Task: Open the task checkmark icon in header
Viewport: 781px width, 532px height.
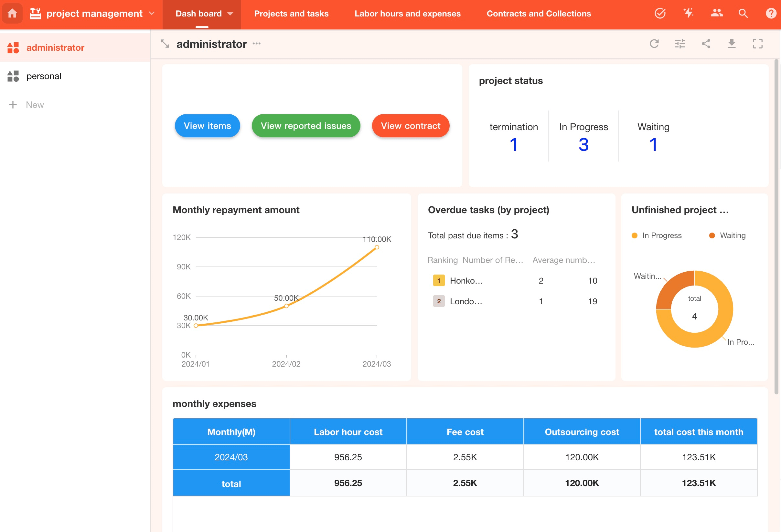Action: click(660, 14)
